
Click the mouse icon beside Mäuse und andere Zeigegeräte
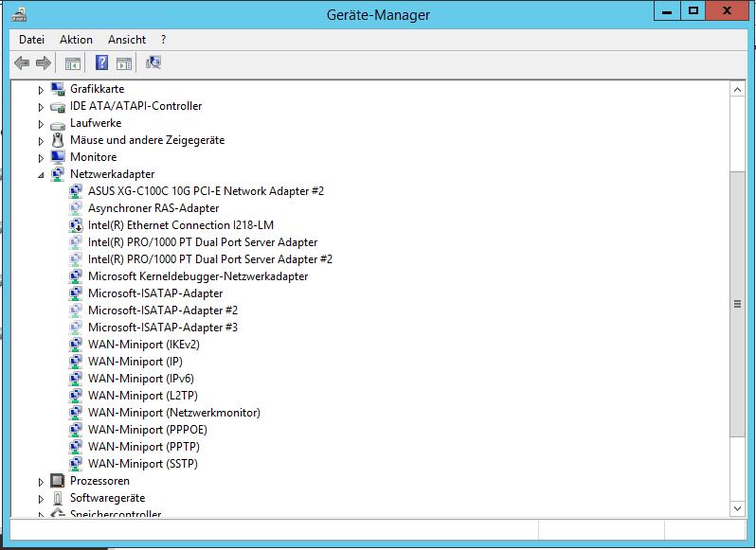click(x=58, y=140)
